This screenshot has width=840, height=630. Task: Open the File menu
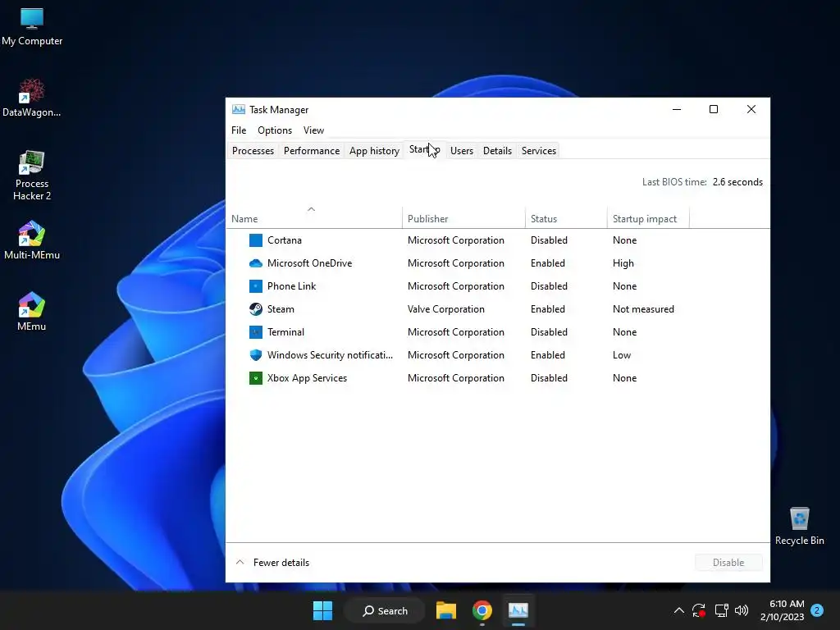239,130
